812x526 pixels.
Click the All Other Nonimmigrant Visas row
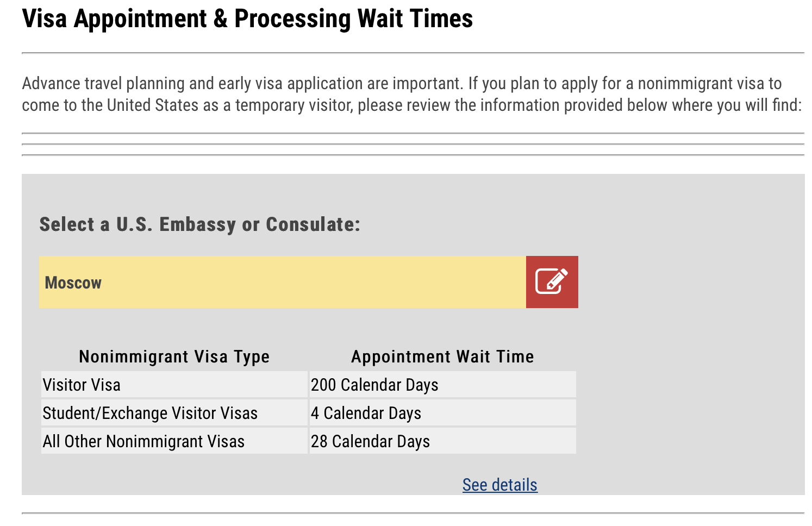(143, 441)
